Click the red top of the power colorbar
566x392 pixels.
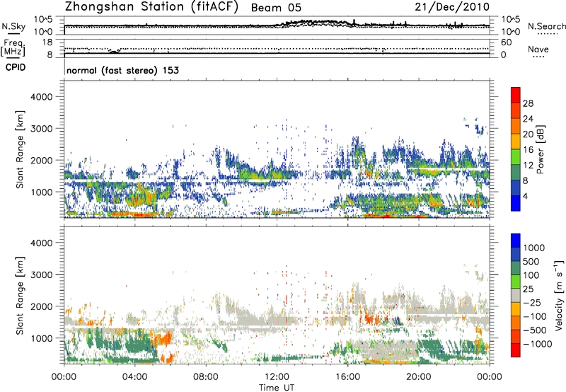[516, 95]
